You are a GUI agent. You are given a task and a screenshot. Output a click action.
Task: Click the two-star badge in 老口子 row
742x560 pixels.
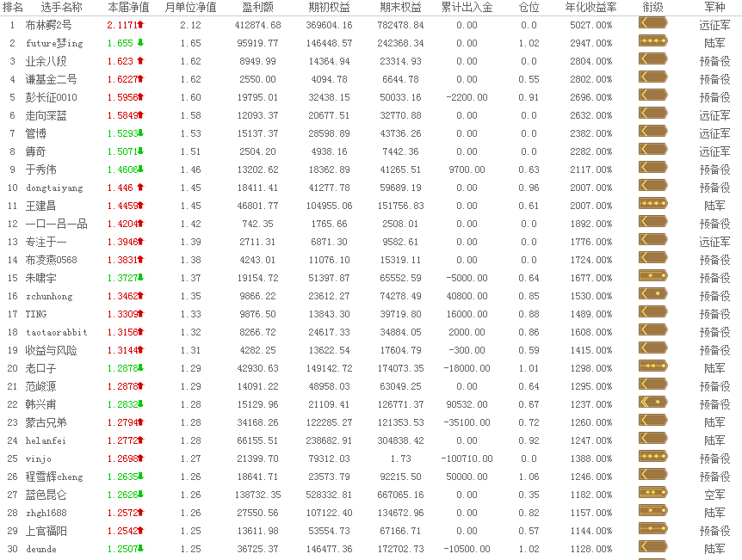[x=652, y=366]
